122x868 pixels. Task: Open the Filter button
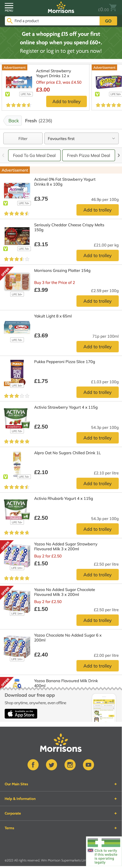23,138
